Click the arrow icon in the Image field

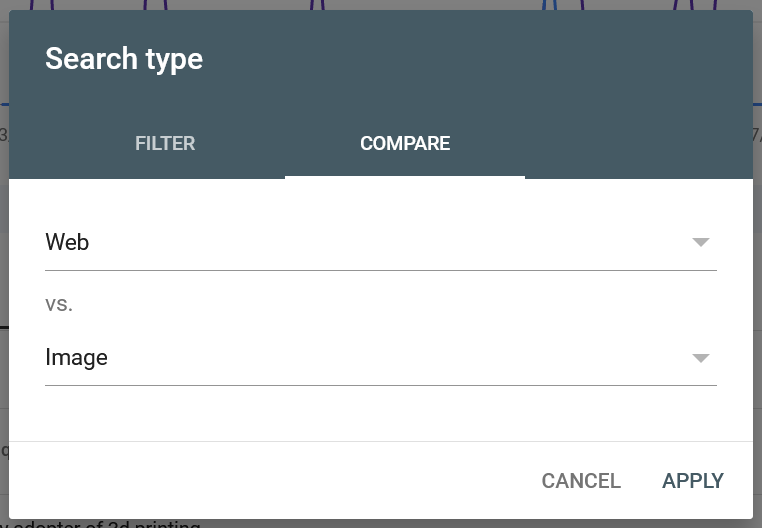(701, 358)
